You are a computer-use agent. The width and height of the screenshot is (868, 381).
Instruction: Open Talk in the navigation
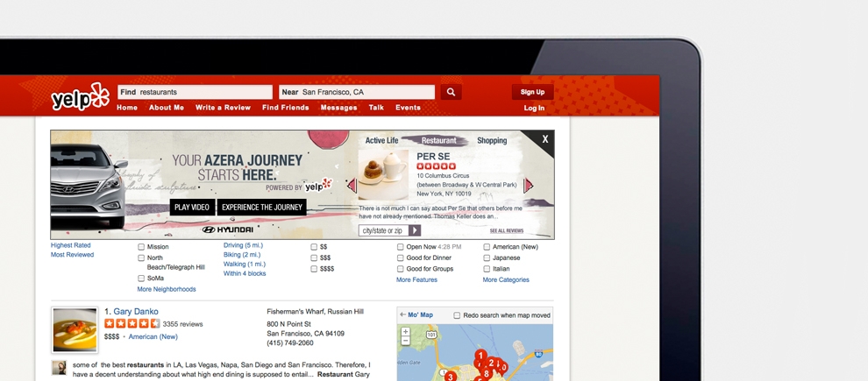point(376,108)
